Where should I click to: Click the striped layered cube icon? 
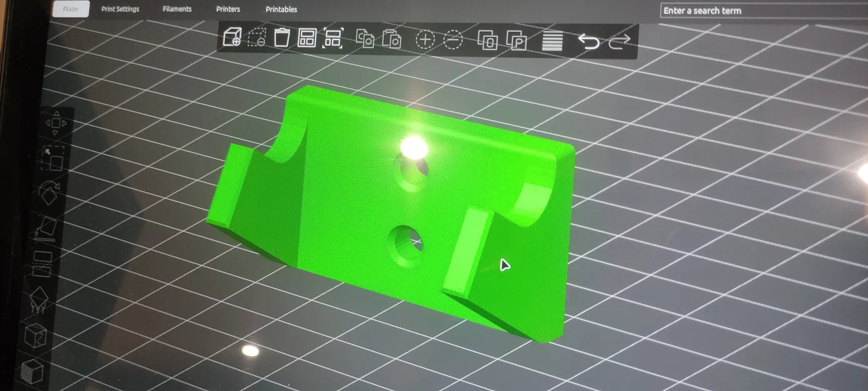tap(32, 371)
